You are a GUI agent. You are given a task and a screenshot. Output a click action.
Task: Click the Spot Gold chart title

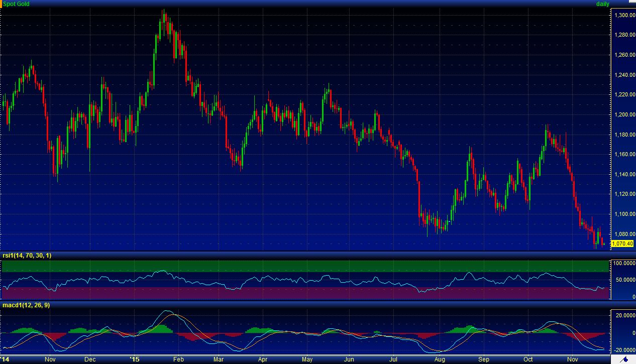pos(17,4)
